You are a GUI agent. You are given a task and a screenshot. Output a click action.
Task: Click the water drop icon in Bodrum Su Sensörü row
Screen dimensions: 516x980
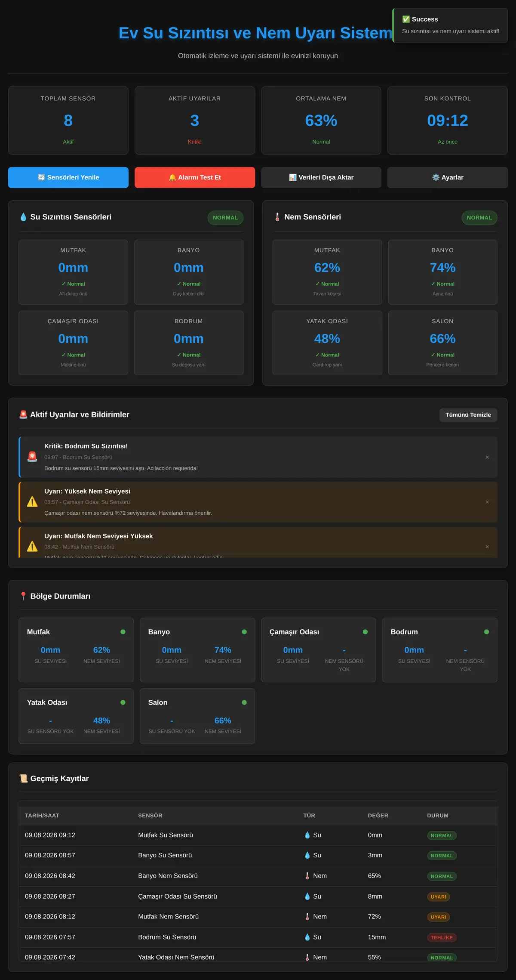pos(307,937)
